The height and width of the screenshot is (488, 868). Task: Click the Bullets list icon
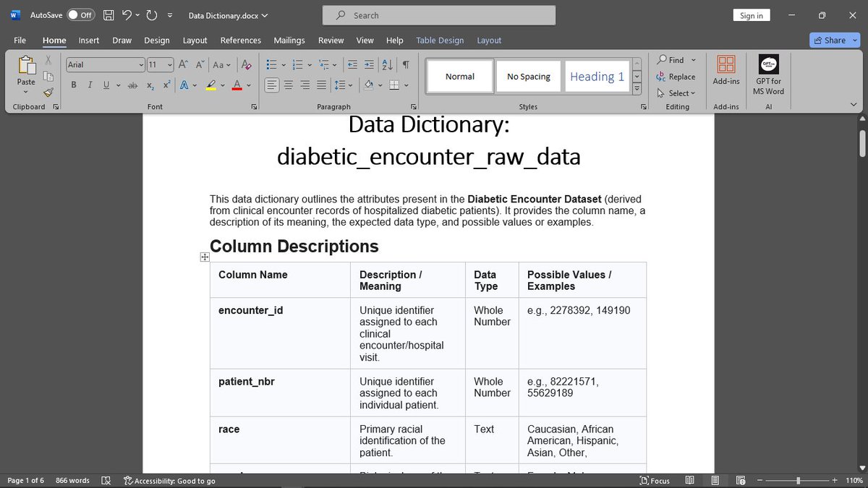coord(271,64)
